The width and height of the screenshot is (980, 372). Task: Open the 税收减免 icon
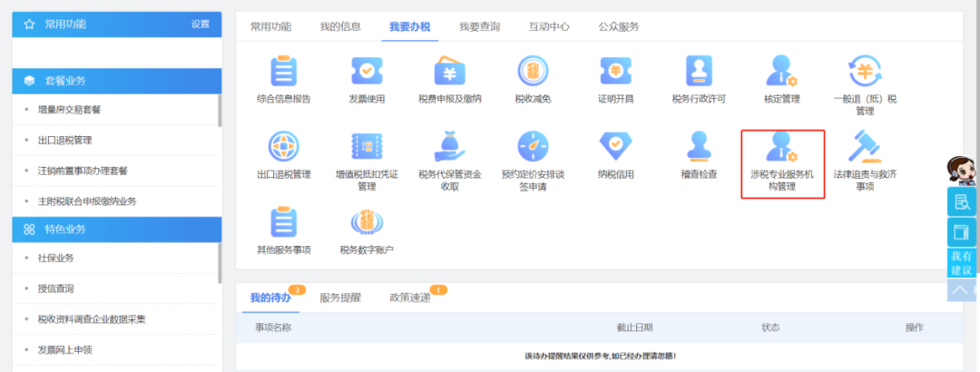pos(534,71)
